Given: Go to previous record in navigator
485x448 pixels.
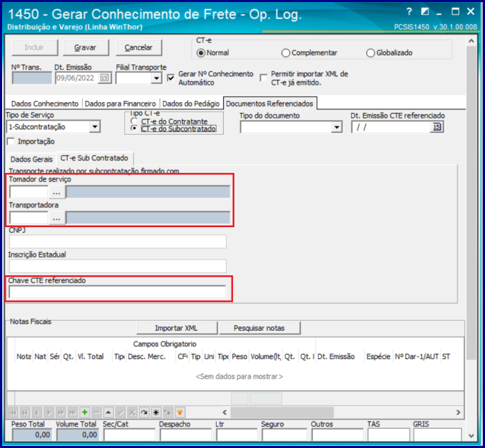Looking at the screenshot, I should (x=37, y=412).
